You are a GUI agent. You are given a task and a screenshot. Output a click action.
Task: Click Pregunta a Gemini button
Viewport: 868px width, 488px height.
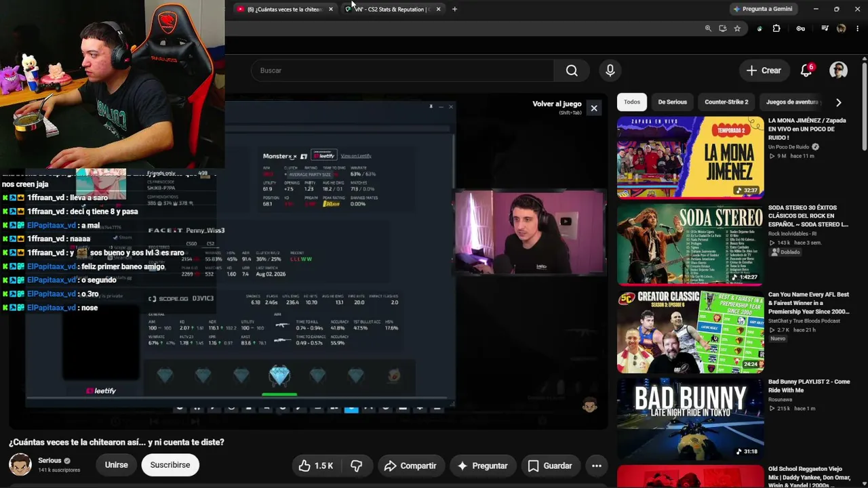click(x=762, y=9)
